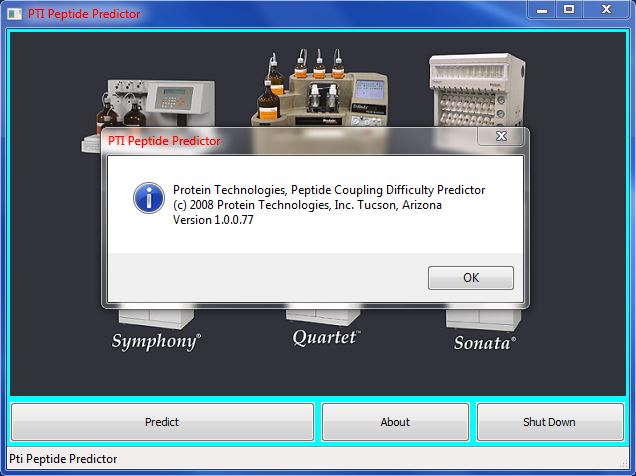Click the Shut Down button
Viewport: 636px width, 476px height.
pos(549,422)
